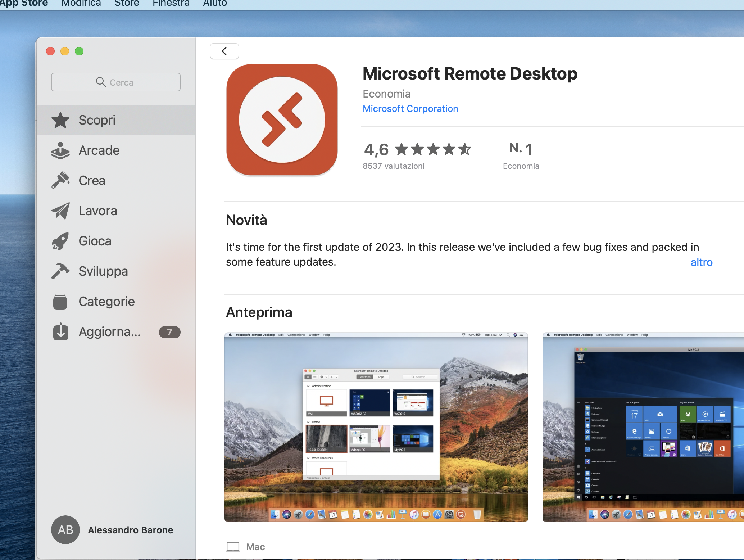The height and width of the screenshot is (560, 744).
Task: Click the Lavora paper plane icon
Action: (60, 211)
